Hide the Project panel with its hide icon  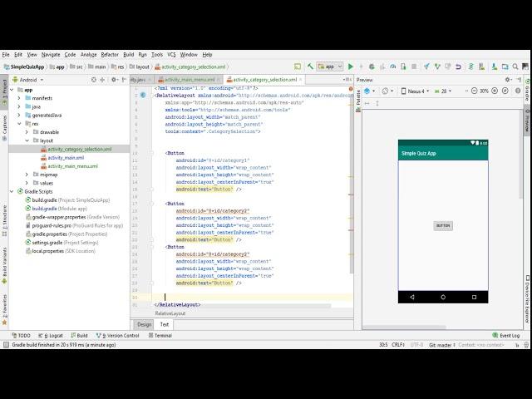124,80
